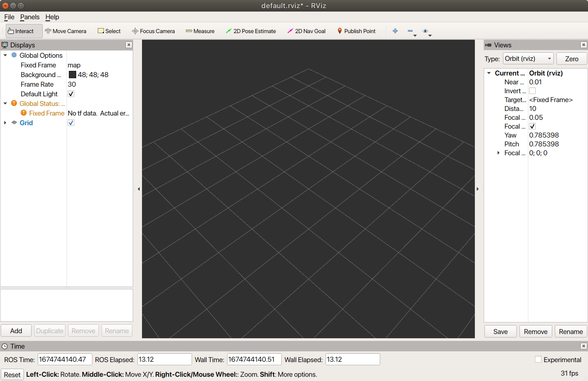Click the Background Color swatch
Screen dimensions: 588x381
click(x=72, y=75)
